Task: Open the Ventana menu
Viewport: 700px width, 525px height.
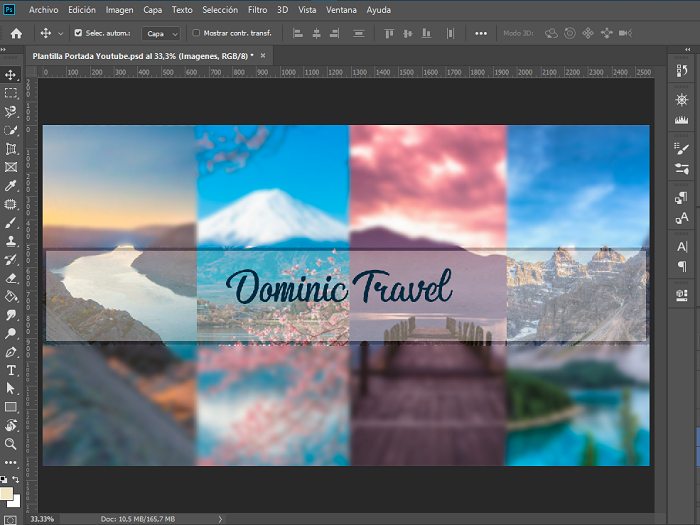Action: tap(341, 10)
